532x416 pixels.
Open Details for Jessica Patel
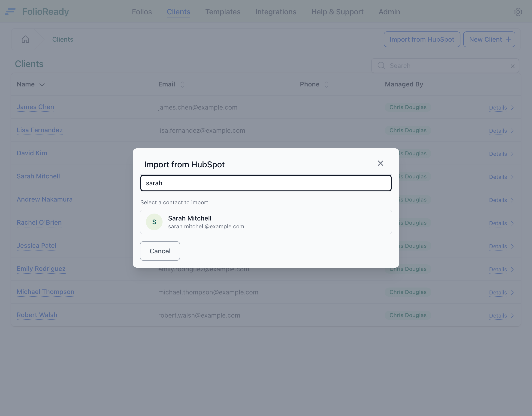pyautogui.click(x=498, y=246)
